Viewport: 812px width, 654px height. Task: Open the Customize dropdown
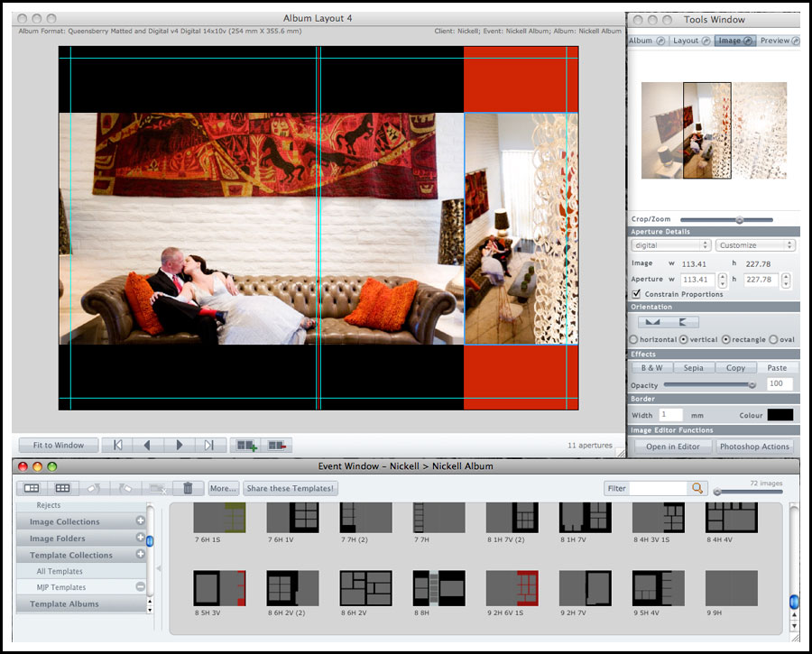coord(755,245)
